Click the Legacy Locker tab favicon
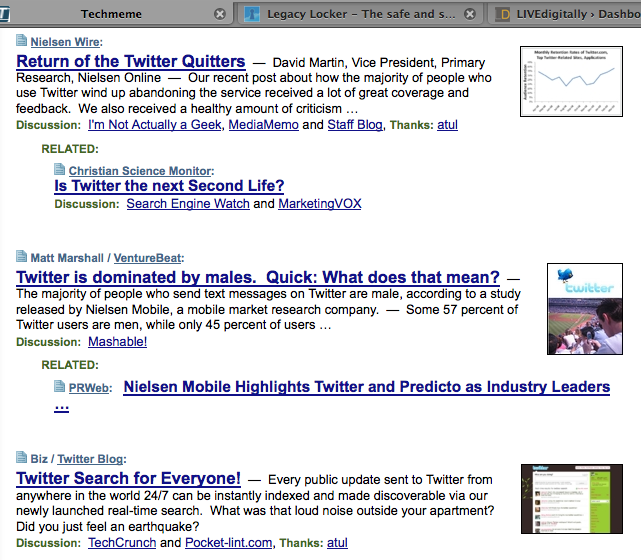 252,14
